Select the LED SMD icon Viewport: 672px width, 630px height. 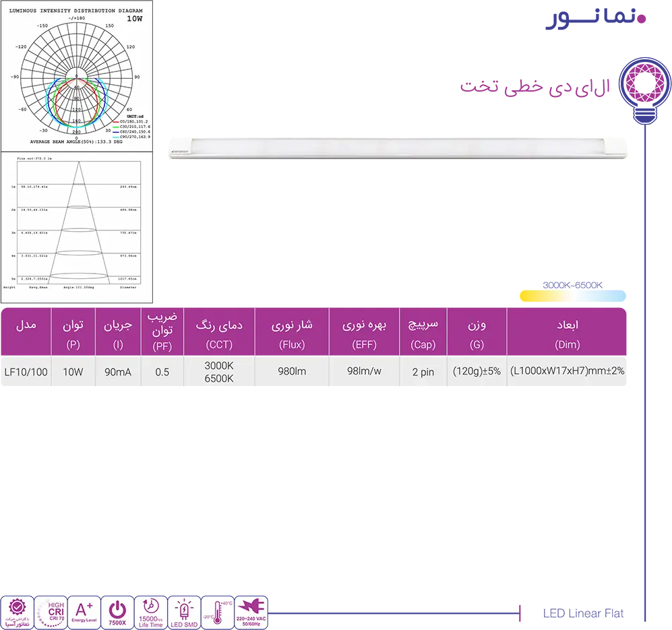[184, 612]
